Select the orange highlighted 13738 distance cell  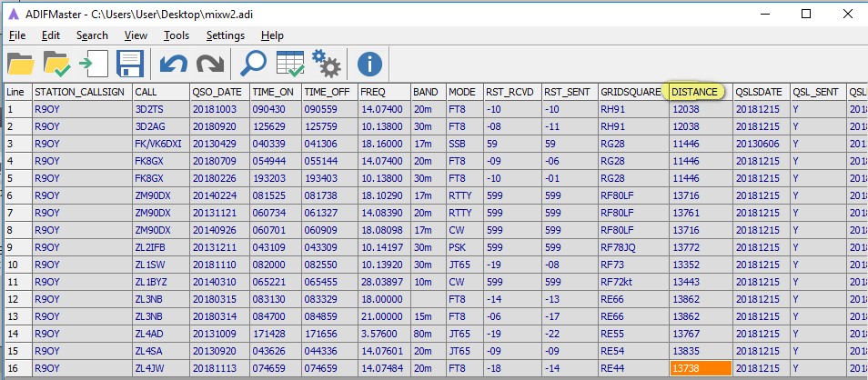700,368
